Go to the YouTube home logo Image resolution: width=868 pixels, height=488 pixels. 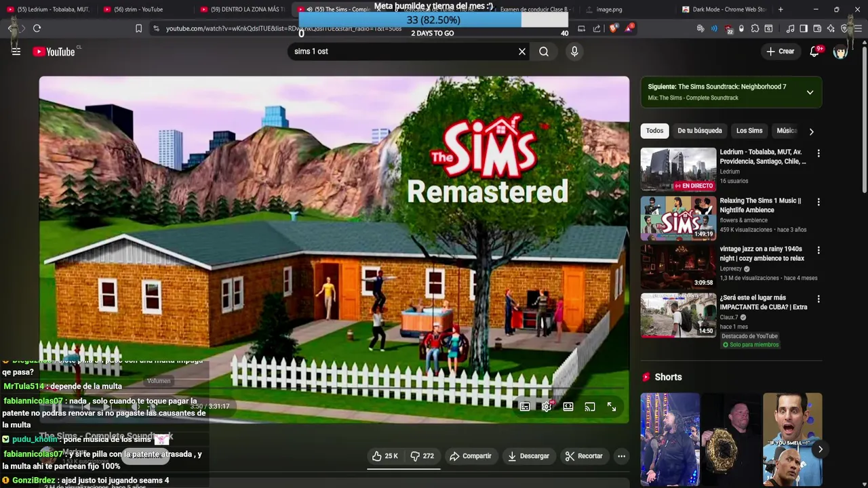click(54, 52)
